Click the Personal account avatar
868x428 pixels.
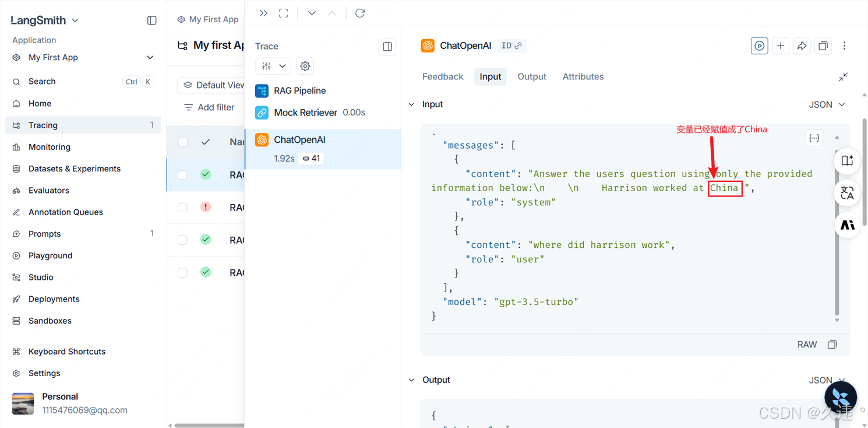coord(23,403)
